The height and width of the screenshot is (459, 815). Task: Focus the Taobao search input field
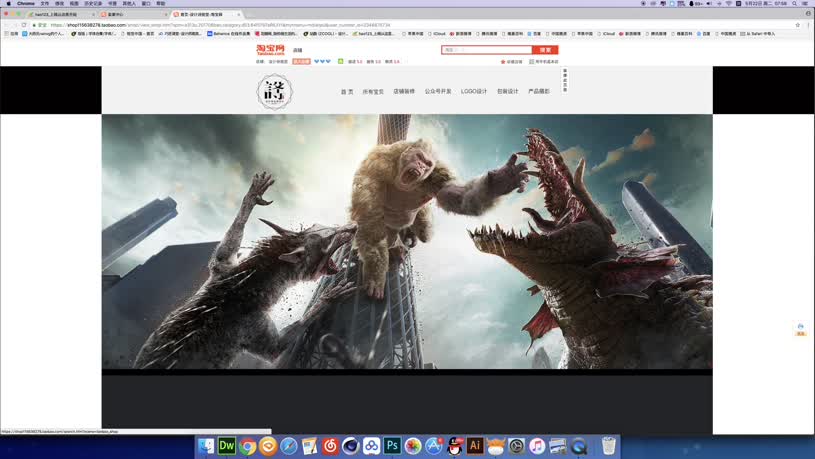(487, 50)
